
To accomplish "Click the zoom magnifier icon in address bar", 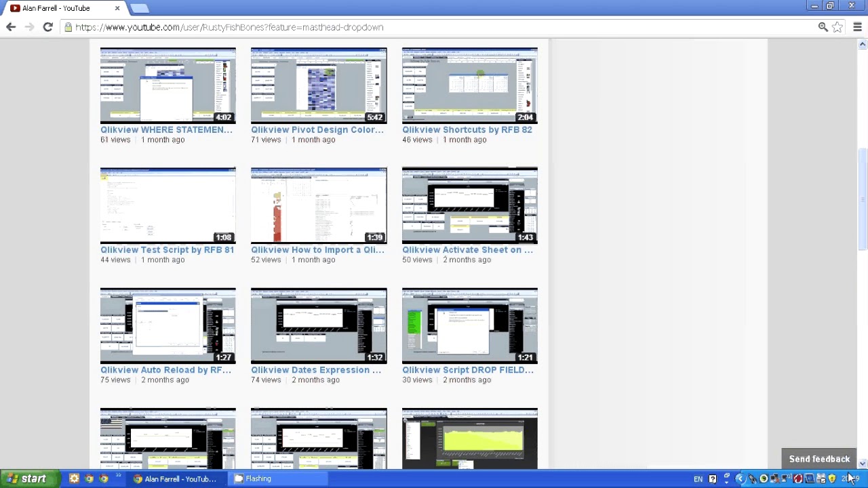I will point(823,27).
